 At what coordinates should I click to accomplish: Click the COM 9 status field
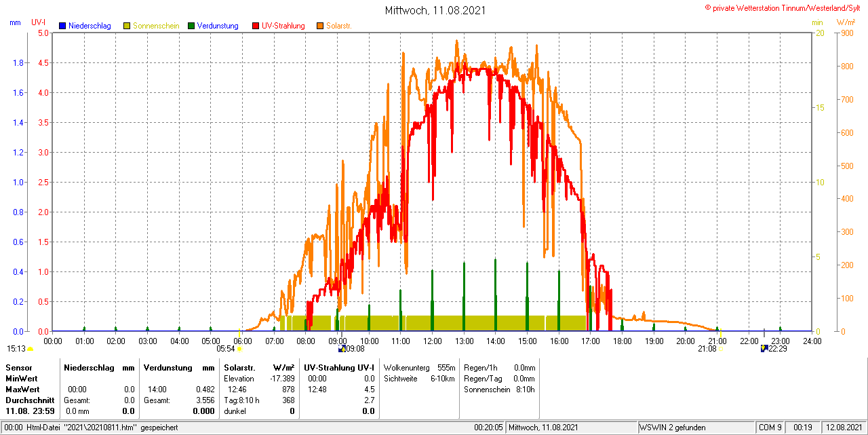770,428
